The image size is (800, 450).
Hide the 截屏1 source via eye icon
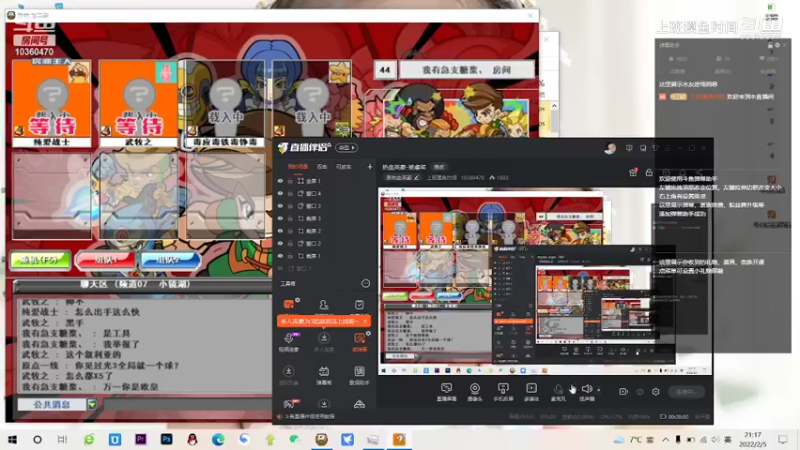point(280,256)
